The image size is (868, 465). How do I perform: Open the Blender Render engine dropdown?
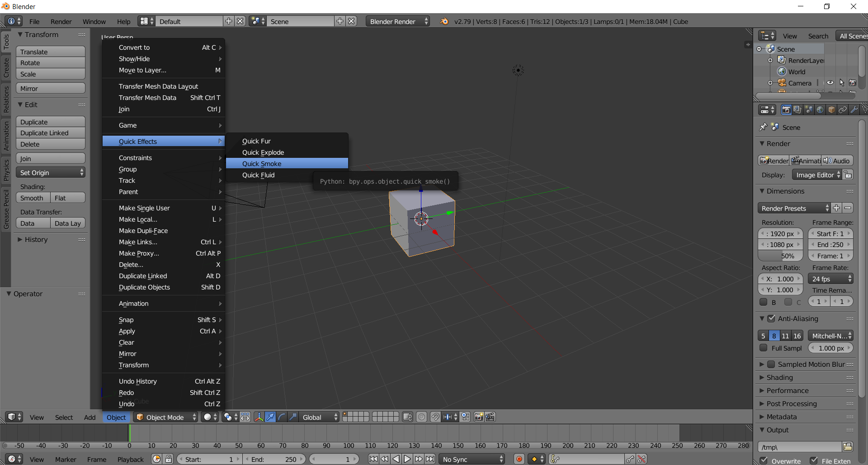coord(397,21)
